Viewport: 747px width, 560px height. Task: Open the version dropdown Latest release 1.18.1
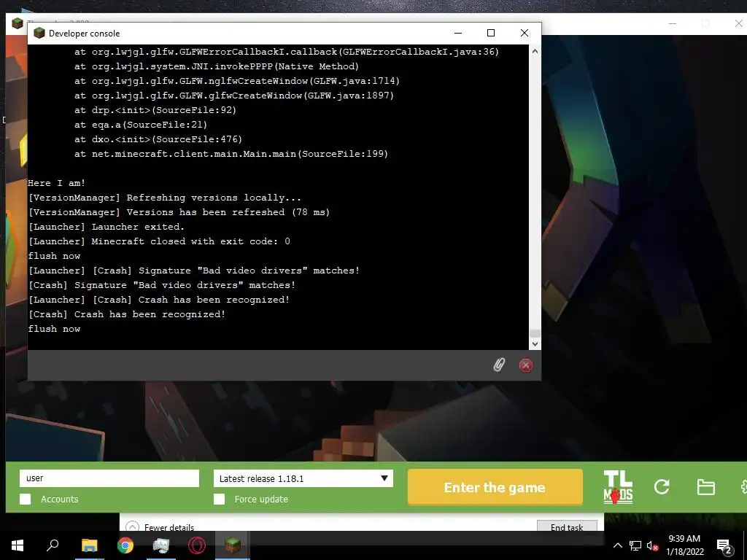303,478
